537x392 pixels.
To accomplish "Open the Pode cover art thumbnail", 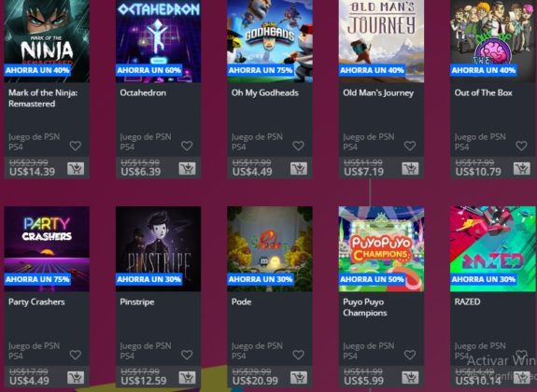I will point(270,249).
